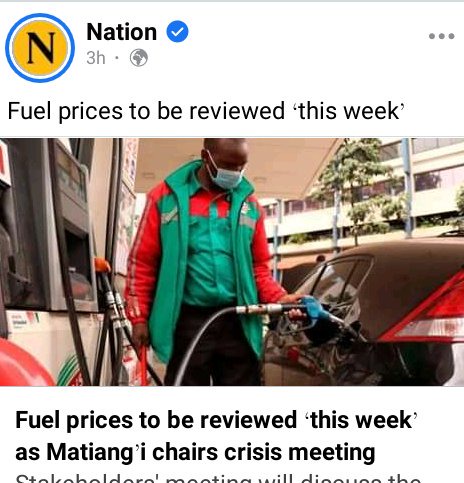464x483 pixels.
Task: Open the Nation page name link
Action: [x=121, y=32]
